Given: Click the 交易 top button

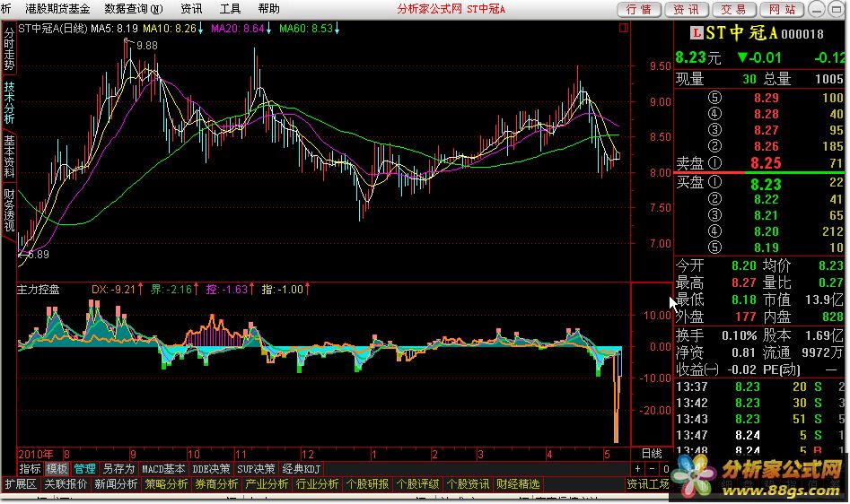Looking at the screenshot, I should click(x=733, y=9).
